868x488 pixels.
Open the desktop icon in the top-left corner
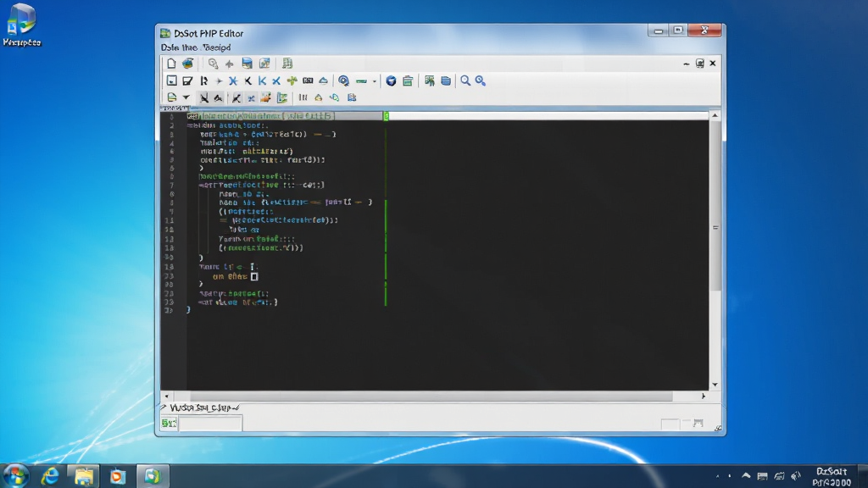pyautogui.click(x=21, y=25)
